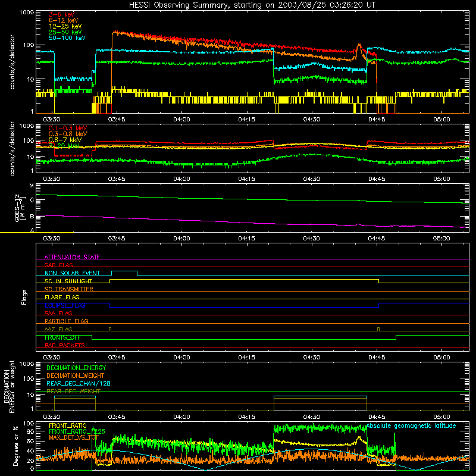Click 03:30 tick under the keV count plot
This screenshot has height=476, width=476.
click(x=51, y=120)
